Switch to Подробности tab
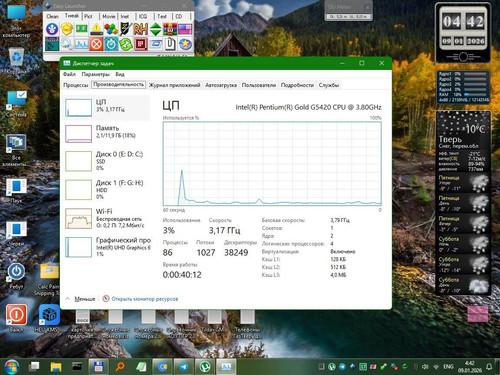 click(x=297, y=85)
